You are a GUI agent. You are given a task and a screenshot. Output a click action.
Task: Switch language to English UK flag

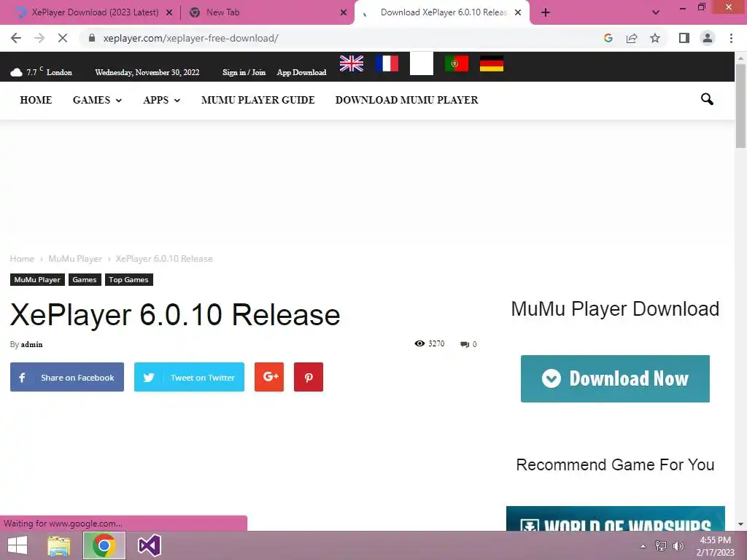[352, 63]
